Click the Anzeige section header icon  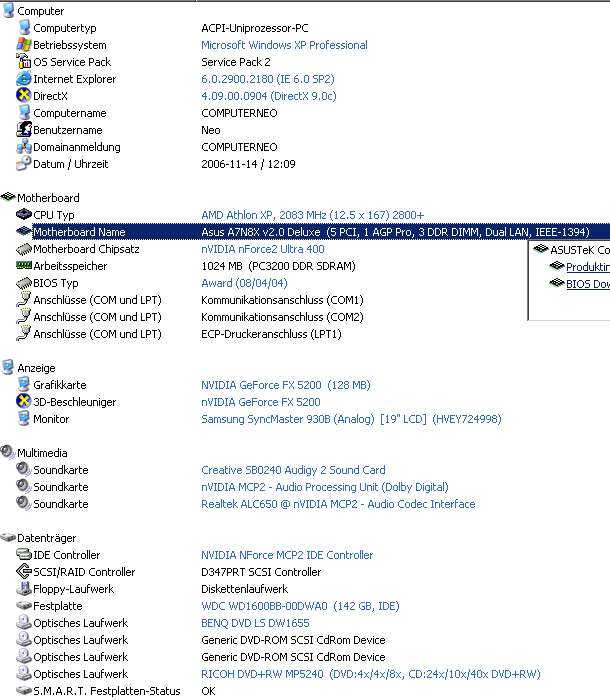click(8, 367)
